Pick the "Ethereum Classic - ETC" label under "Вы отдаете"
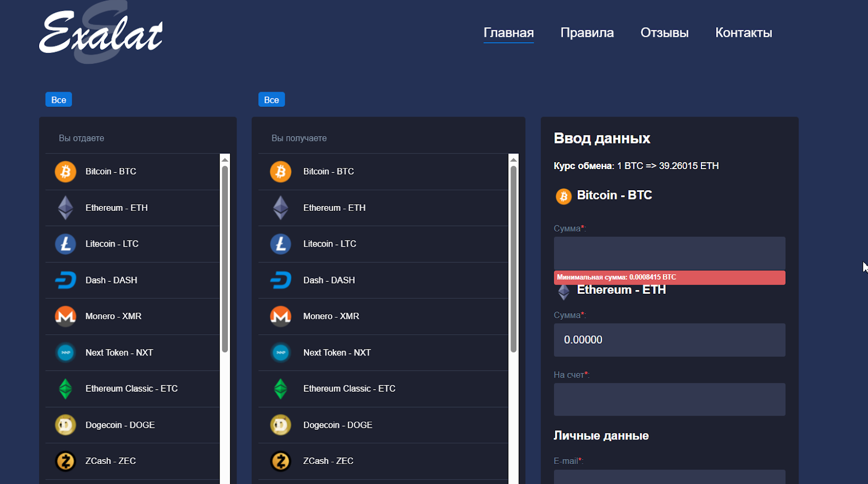868x484 pixels. coord(132,389)
